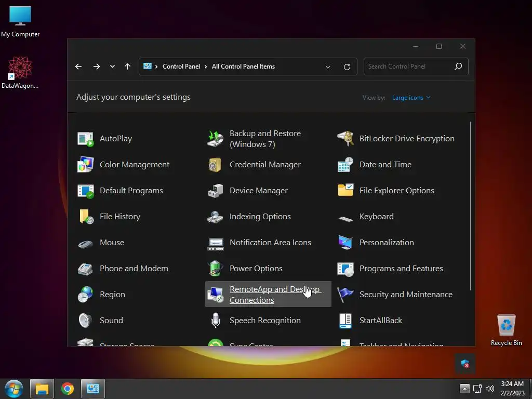Screen dimensions: 532x399
Task: Click the Programs and Features label
Action: (x=401, y=269)
